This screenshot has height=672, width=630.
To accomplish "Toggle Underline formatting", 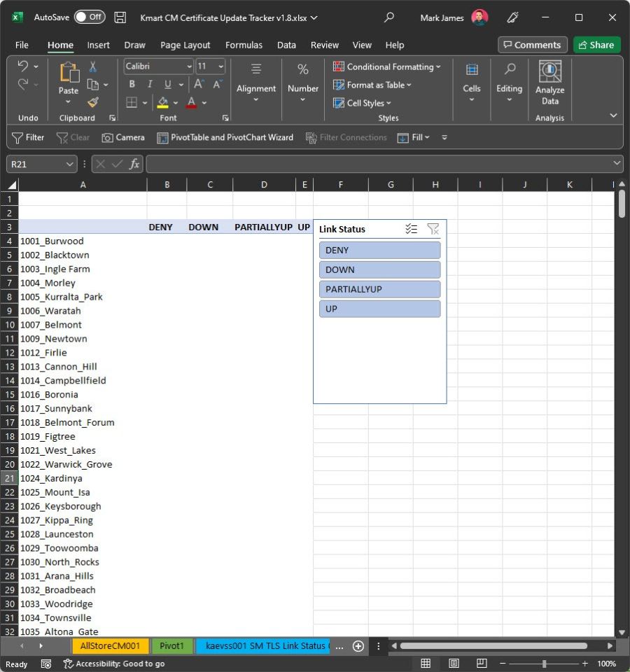I will click(167, 84).
